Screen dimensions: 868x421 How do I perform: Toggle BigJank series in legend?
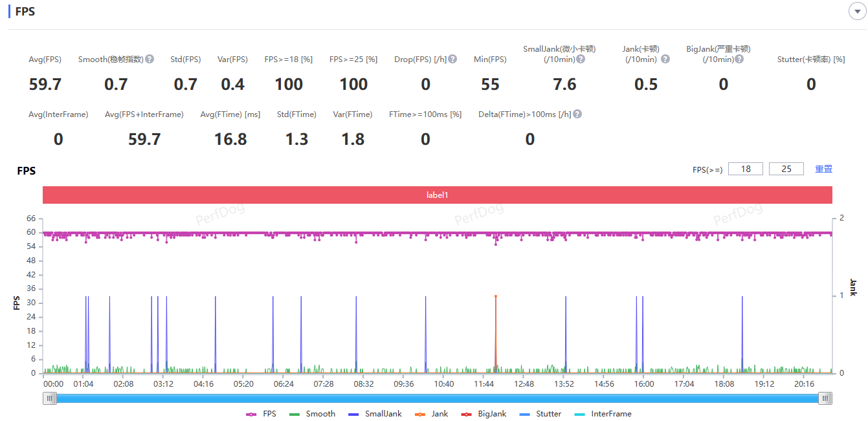(x=483, y=414)
